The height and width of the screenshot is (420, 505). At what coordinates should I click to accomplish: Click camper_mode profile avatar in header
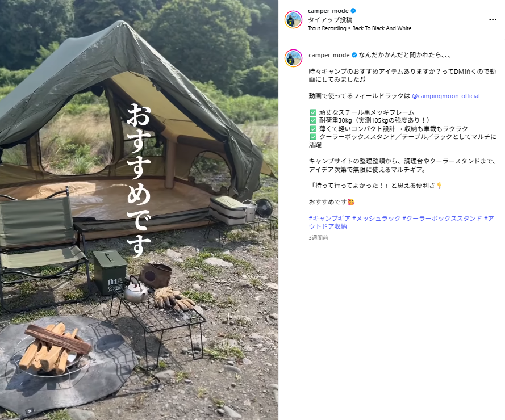click(x=294, y=19)
